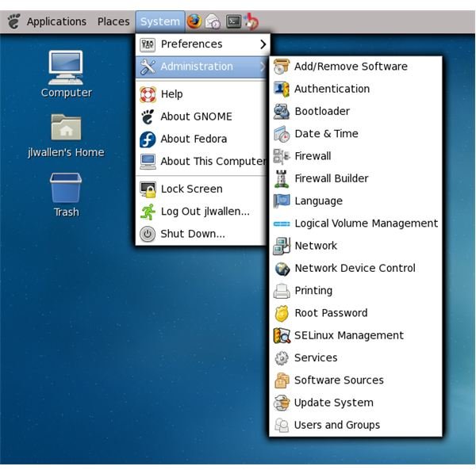Close the System menu from the panel
The width and height of the screenshot is (476, 470).
tap(160, 21)
